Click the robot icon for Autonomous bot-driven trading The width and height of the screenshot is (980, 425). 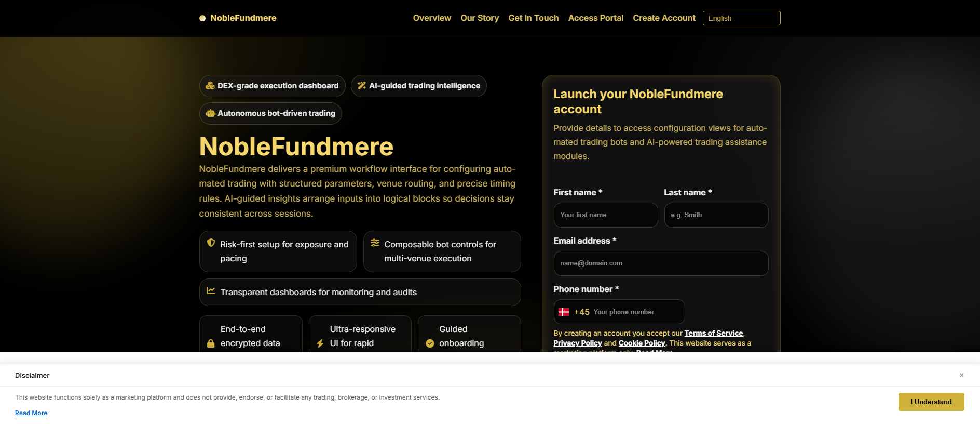(210, 113)
